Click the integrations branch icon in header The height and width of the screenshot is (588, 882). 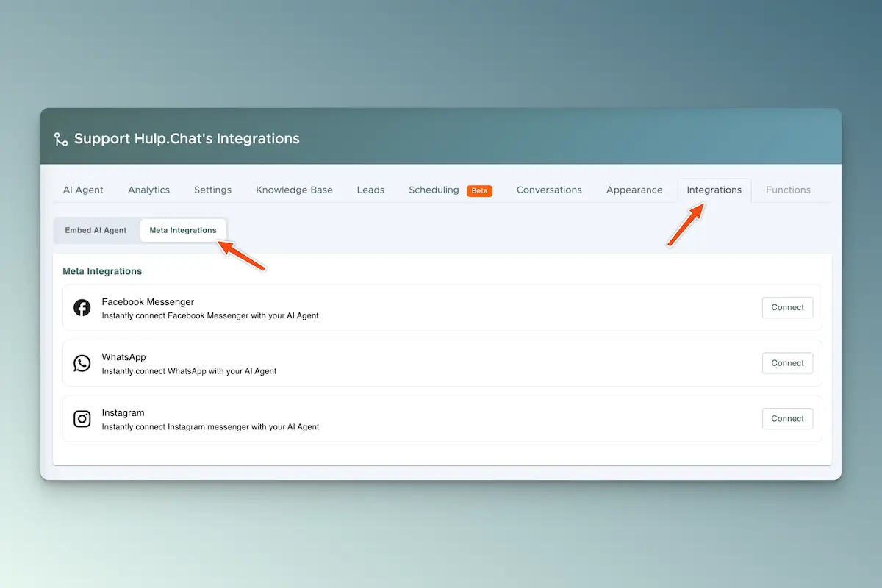tap(61, 139)
